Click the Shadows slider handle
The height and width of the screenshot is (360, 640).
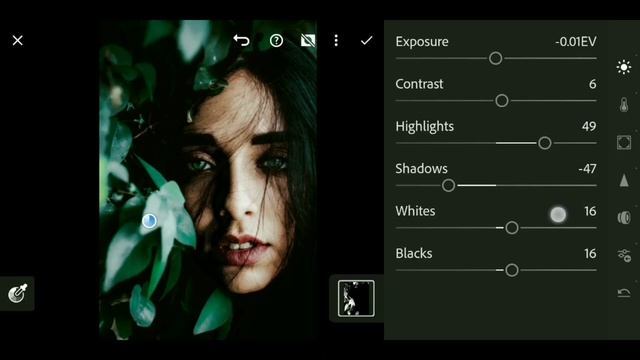[448, 185]
